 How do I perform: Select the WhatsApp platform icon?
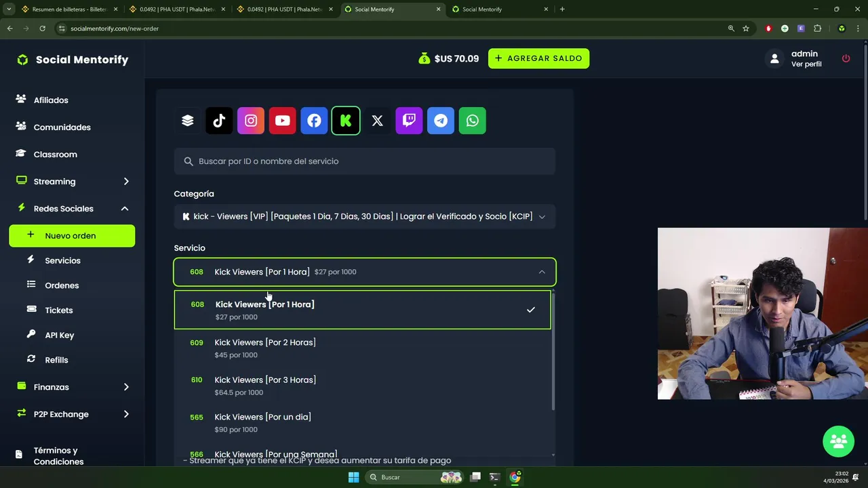(x=472, y=121)
